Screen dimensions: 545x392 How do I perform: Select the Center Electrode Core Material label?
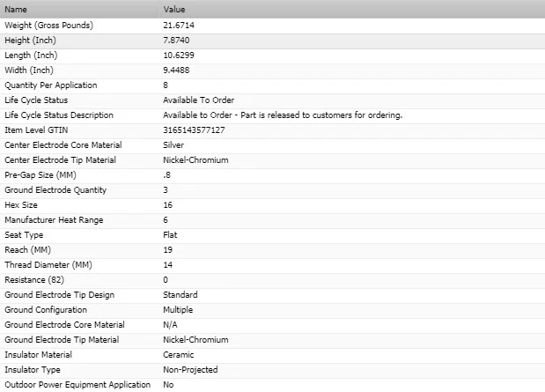click(x=67, y=144)
